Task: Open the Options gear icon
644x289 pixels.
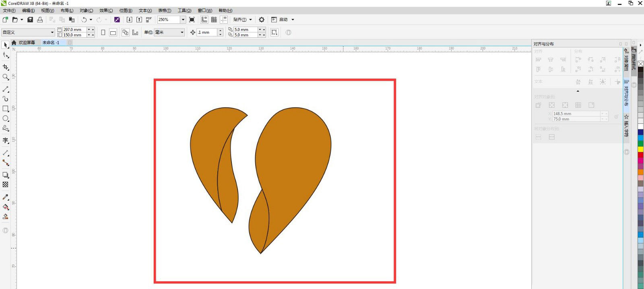Action: tap(262, 20)
